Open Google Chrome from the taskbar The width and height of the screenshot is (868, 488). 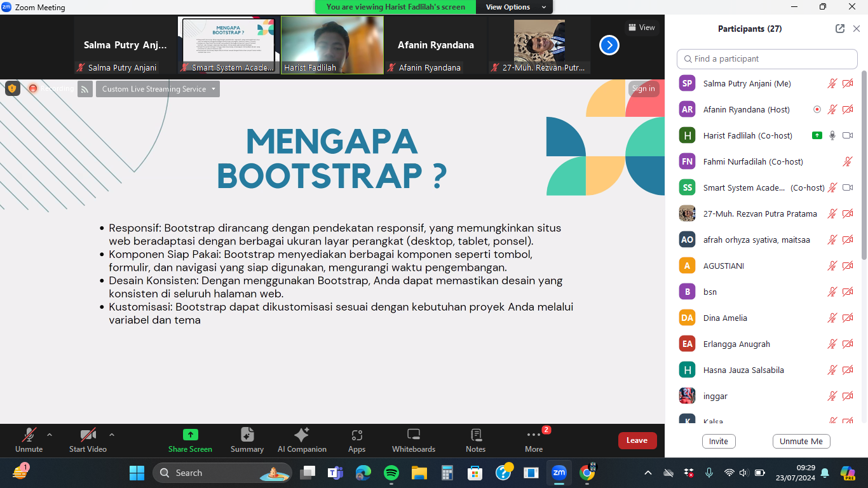(x=587, y=473)
